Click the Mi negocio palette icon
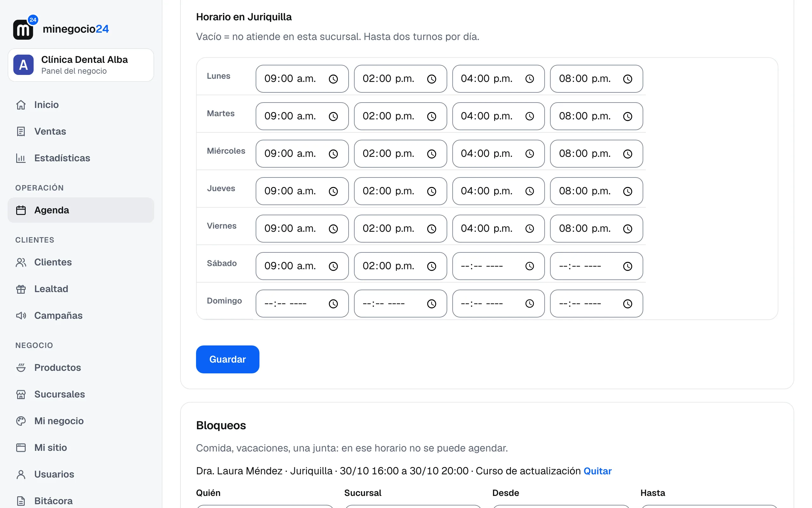This screenshot has width=812, height=508. [21, 421]
